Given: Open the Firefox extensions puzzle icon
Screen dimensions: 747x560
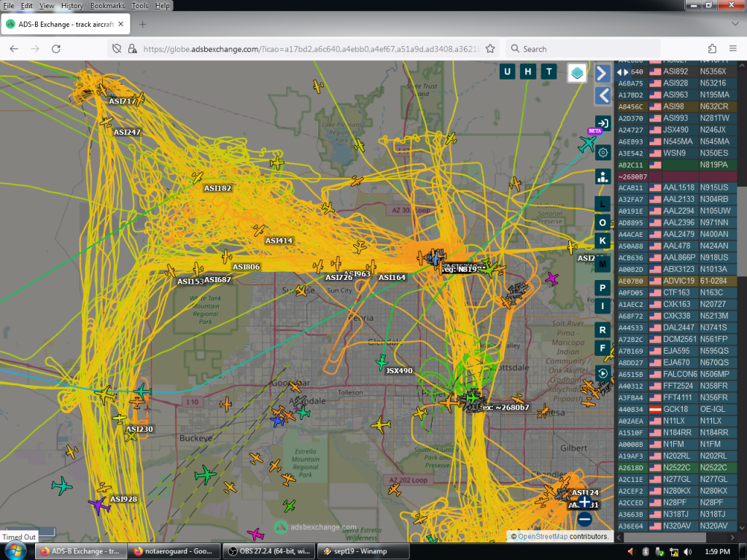Looking at the screenshot, I should click(x=712, y=49).
